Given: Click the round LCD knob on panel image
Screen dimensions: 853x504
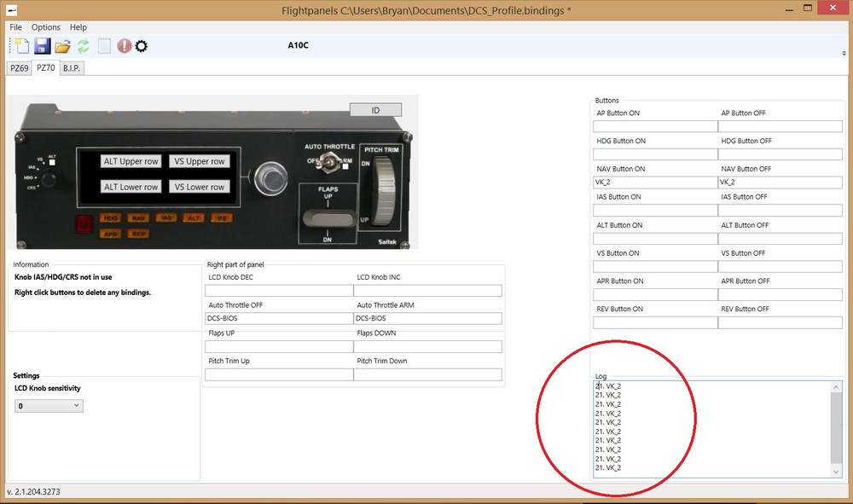Looking at the screenshot, I should pyautogui.click(x=271, y=177).
